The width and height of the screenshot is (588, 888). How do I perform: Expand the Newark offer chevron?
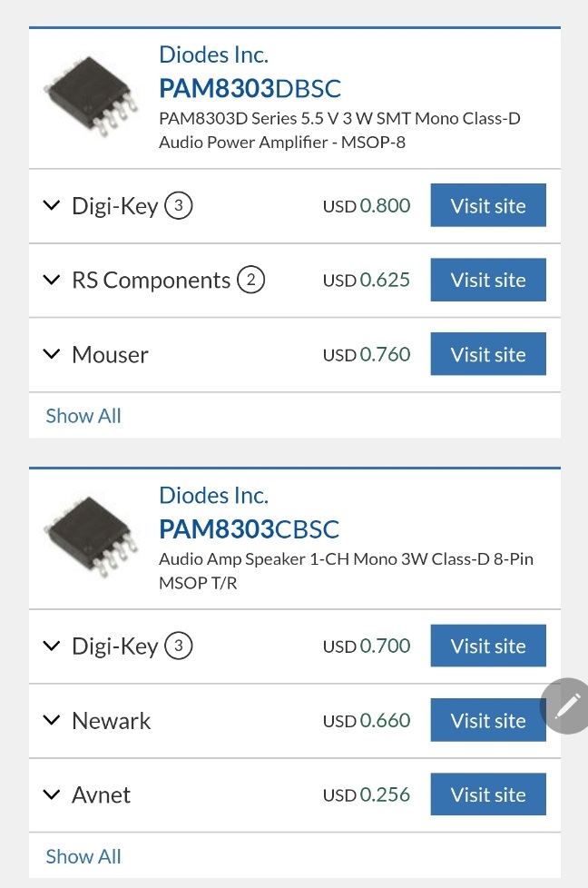pos(52,720)
